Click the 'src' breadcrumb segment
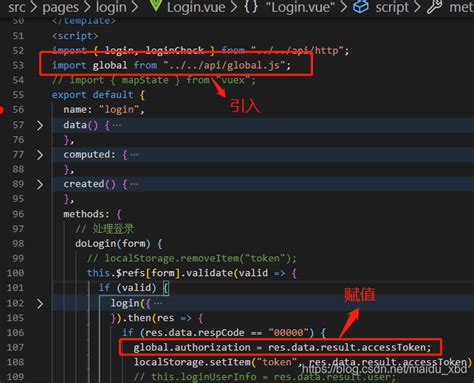Image resolution: width=474 pixels, height=383 pixels. (x=16, y=7)
